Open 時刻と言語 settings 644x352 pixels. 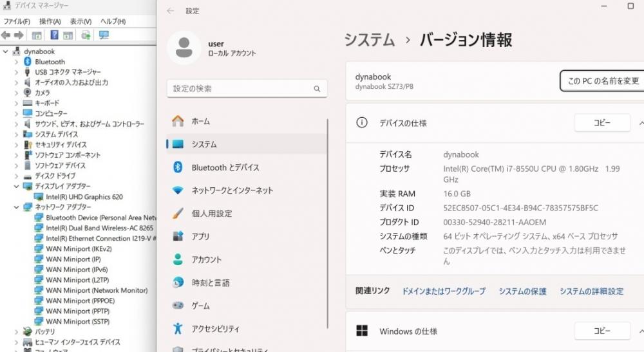click(x=247, y=283)
